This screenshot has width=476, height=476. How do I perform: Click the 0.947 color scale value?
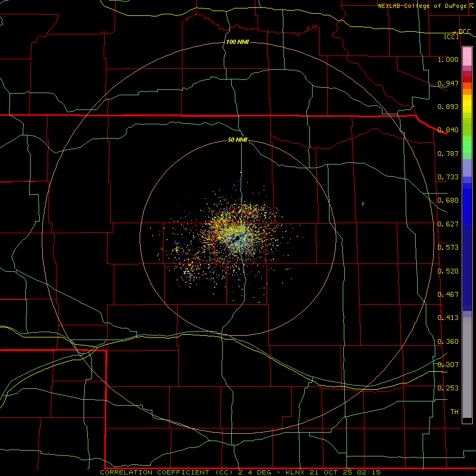click(448, 83)
